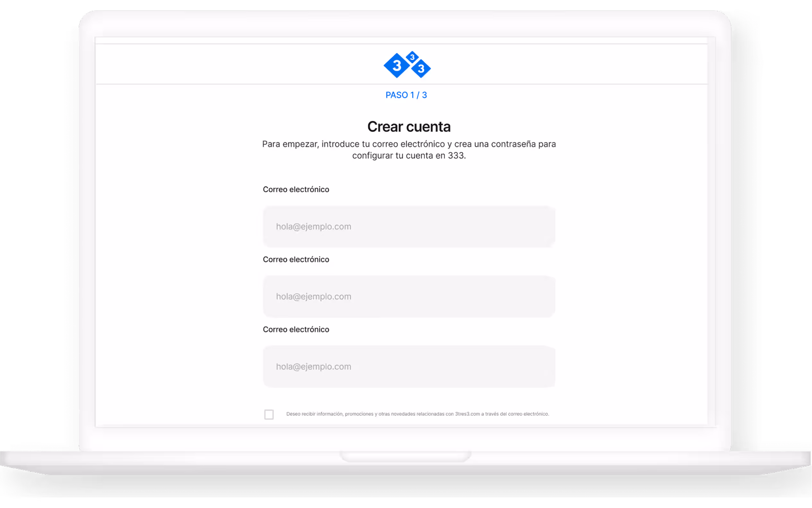Click the middle Correo electrónico label
812x508 pixels.
296,259
